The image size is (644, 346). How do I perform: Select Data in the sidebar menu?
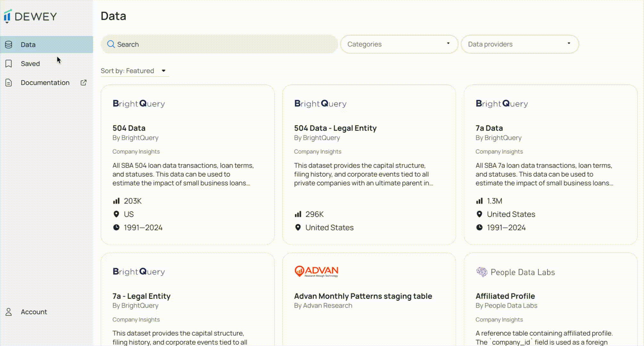click(x=46, y=45)
